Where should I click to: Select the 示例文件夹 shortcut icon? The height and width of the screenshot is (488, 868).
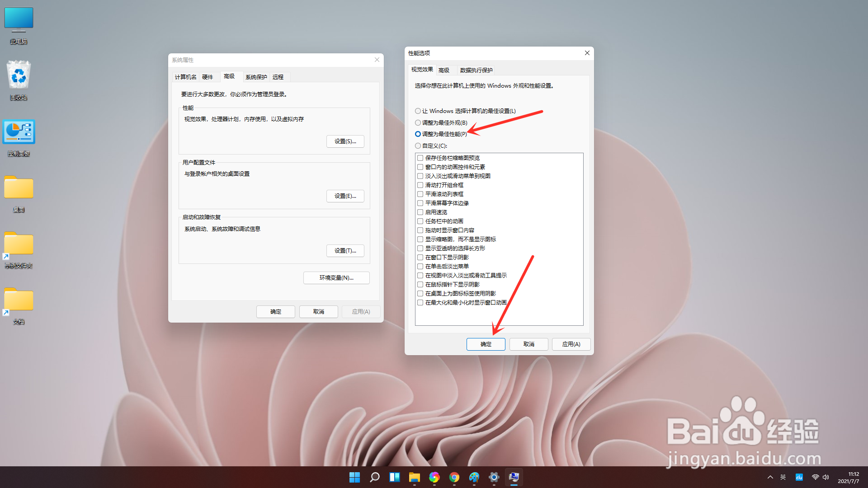click(x=19, y=250)
